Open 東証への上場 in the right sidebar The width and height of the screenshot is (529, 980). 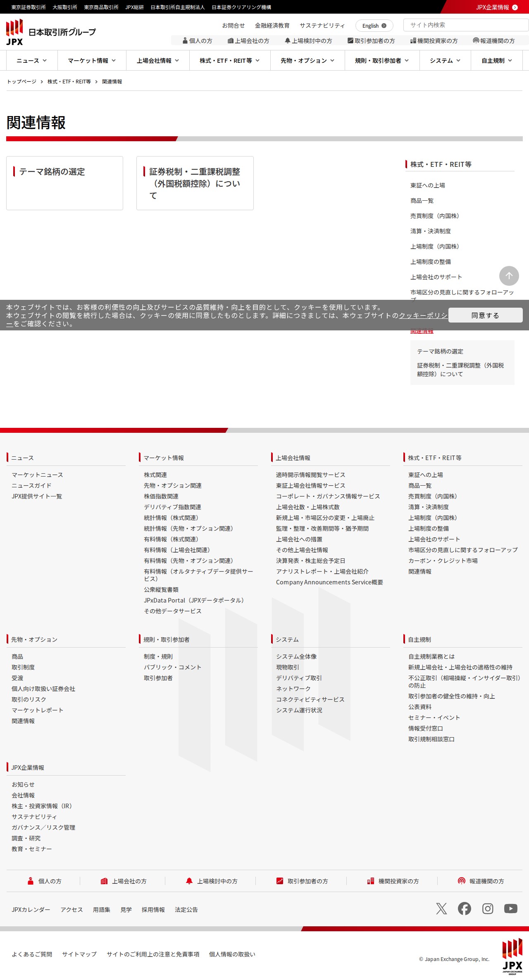[428, 185]
